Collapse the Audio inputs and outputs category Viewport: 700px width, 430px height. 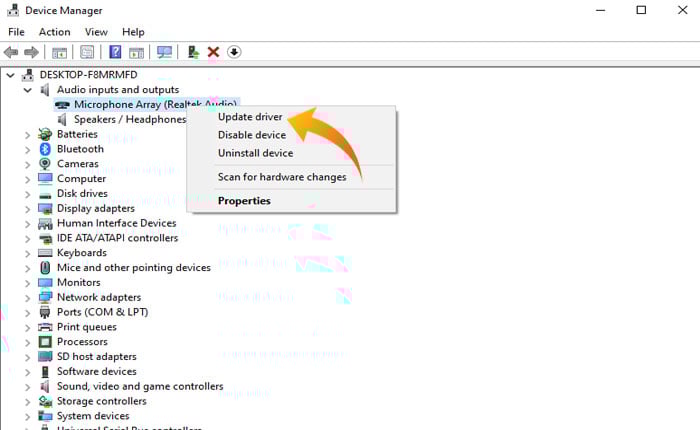[x=28, y=90]
